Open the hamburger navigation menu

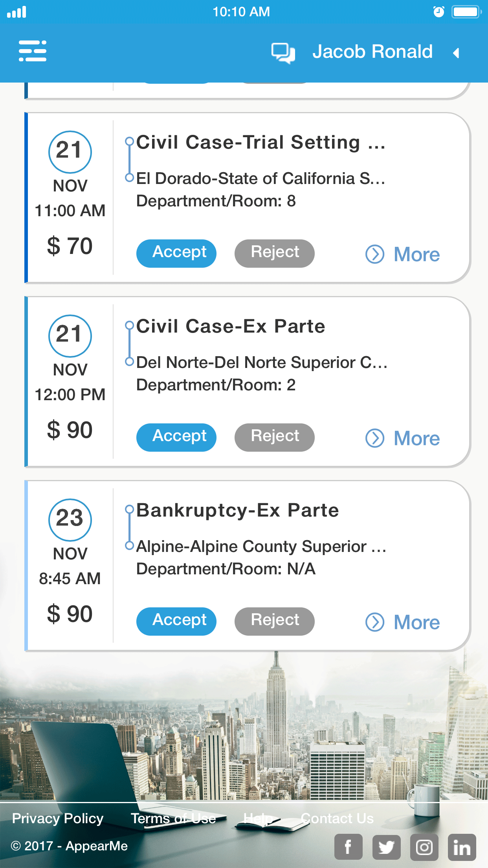point(33,51)
